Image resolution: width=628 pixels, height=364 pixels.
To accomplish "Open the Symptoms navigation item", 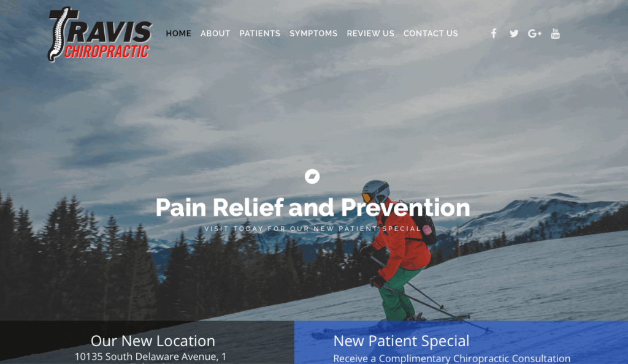I will point(313,34).
